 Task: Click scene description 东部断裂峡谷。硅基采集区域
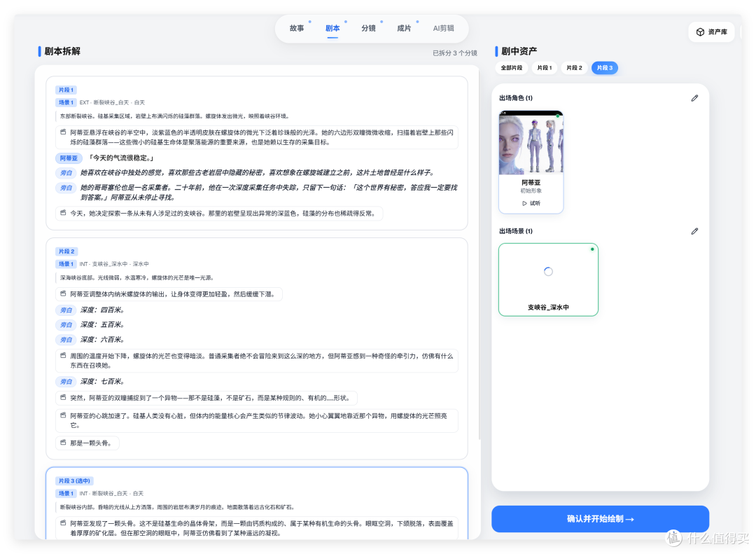coord(174,116)
